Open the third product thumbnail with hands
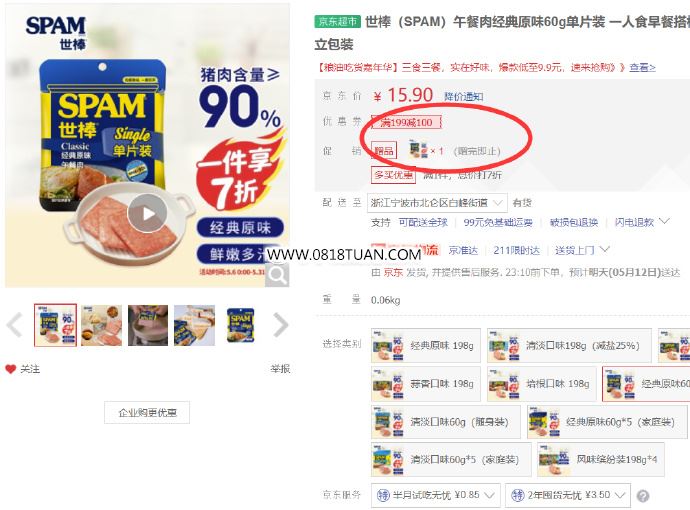 [148, 325]
